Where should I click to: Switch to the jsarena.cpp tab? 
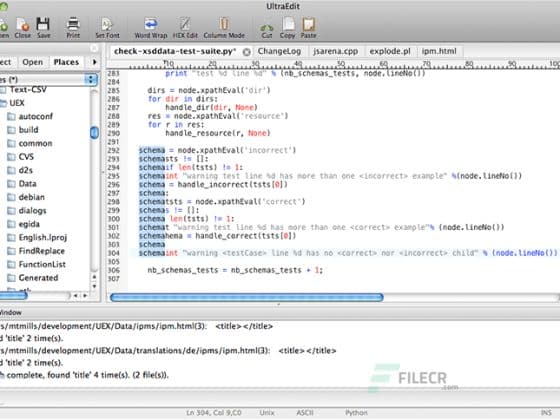pyautogui.click(x=335, y=51)
